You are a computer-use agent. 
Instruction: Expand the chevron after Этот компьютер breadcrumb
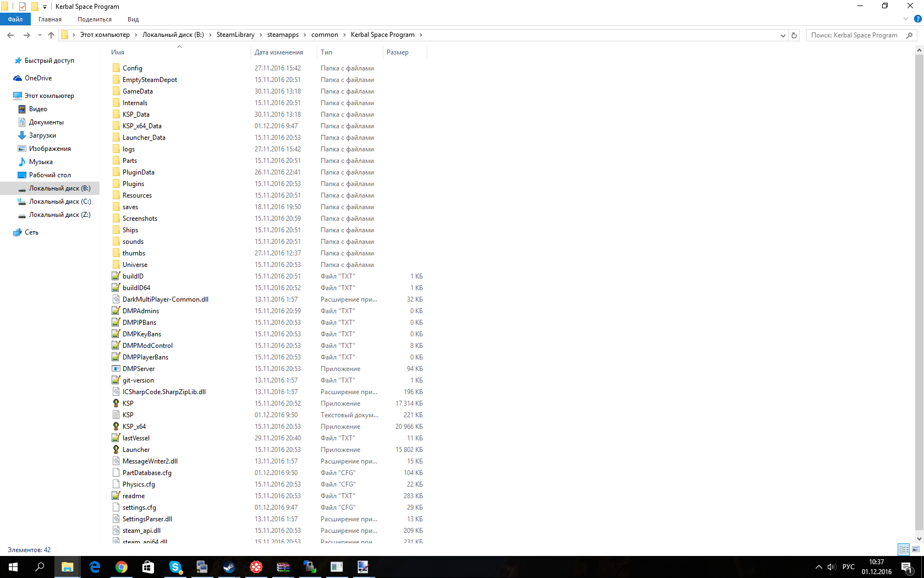point(136,35)
